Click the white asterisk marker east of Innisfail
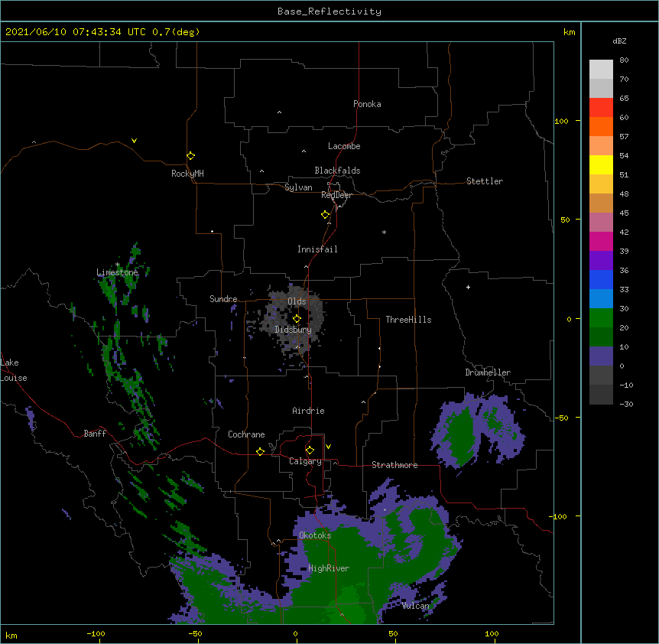 [384, 232]
